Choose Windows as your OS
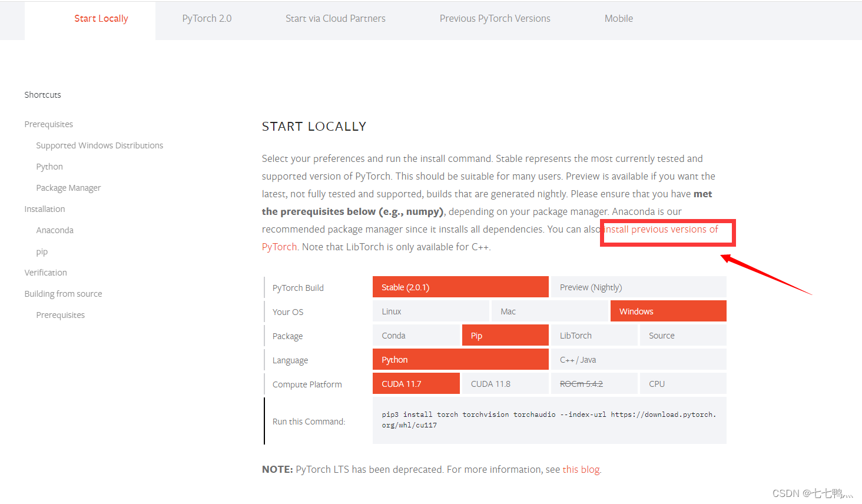 [x=668, y=311]
